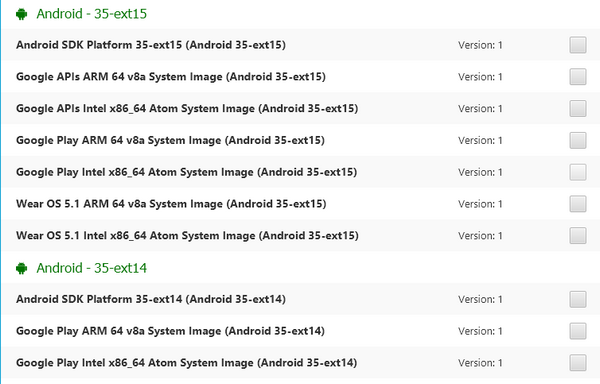
Task: Click Version text of Android SDK Platform 35-ext14
Action: click(x=480, y=299)
